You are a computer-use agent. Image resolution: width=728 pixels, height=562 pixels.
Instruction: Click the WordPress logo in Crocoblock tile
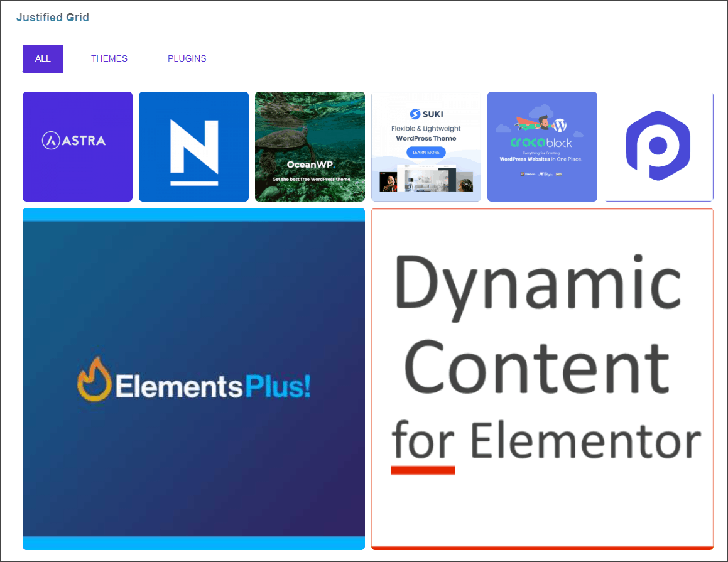point(560,126)
